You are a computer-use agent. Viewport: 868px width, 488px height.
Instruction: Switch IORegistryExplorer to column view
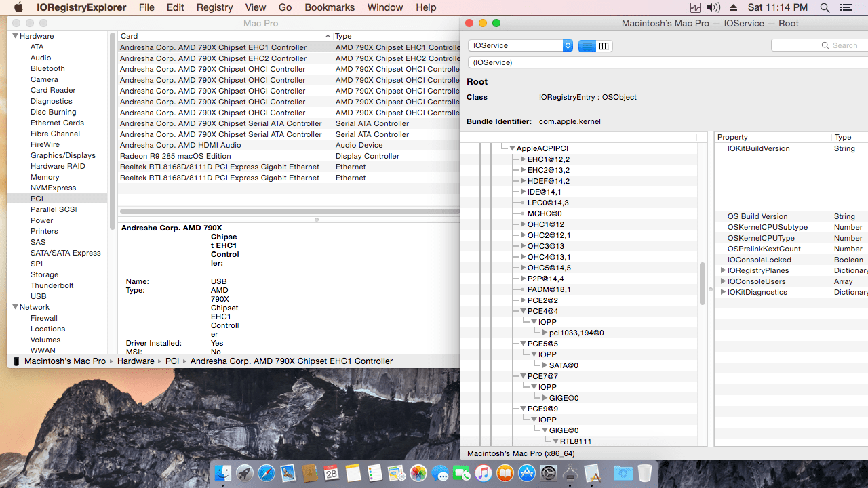(x=604, y=45)
